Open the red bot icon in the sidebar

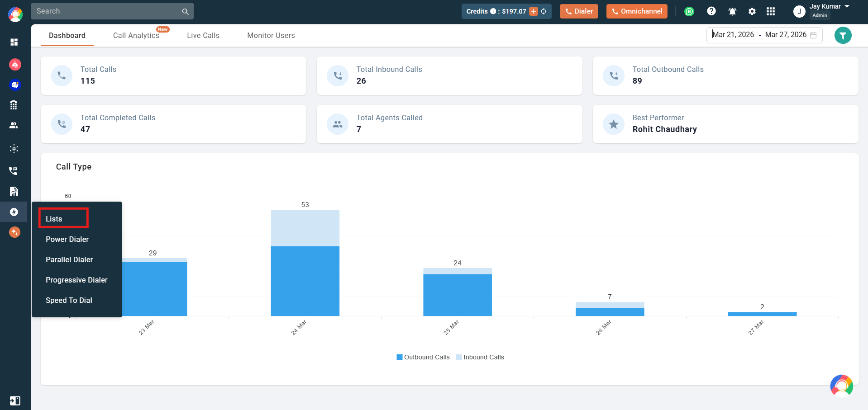point(15,64)
